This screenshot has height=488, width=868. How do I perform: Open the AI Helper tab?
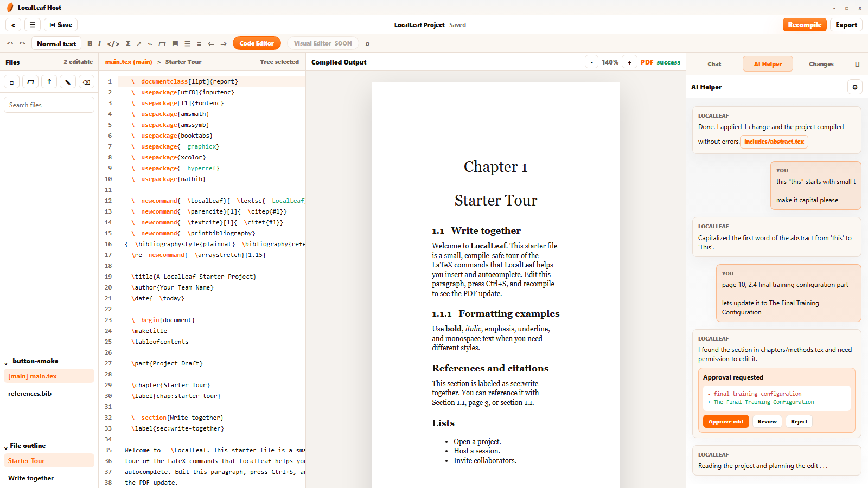[768, 64]
